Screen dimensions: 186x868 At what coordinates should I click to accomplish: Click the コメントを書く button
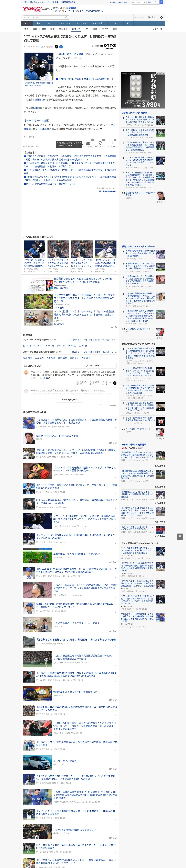coord(93,366)
